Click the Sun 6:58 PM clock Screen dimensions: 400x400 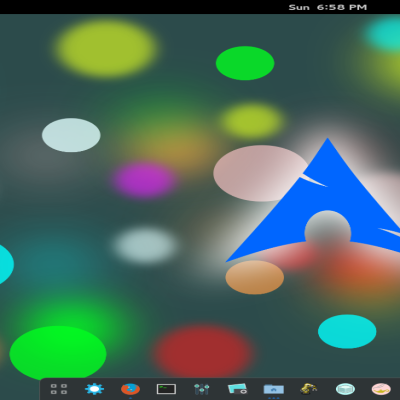coord(328,7)
